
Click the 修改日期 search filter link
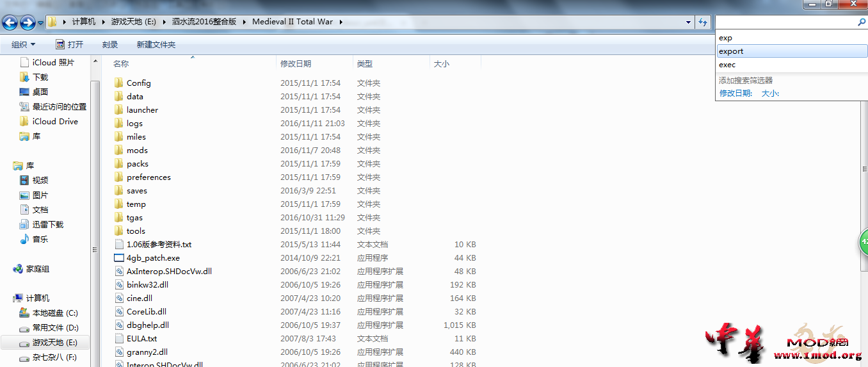tap(735, 94)
